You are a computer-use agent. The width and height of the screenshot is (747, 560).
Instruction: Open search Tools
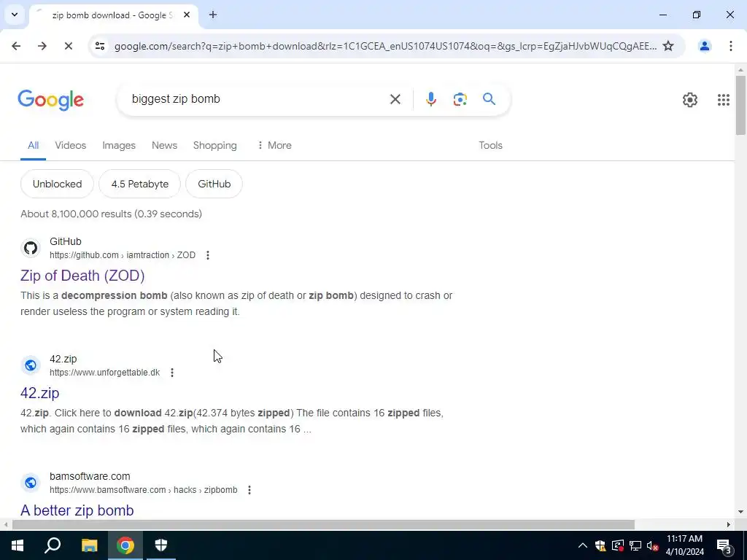coord(490,145)
